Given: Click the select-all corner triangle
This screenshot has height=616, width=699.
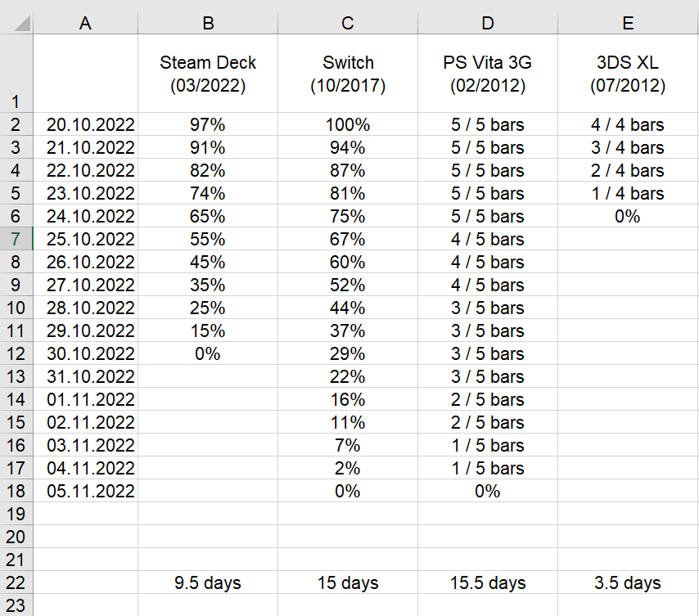Looking at the screenshot, I should 22,23.
